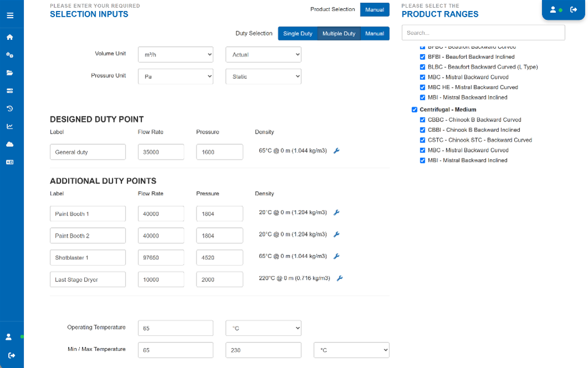
Task: Edit density of General duty with wrench
Action: (337, 151)
